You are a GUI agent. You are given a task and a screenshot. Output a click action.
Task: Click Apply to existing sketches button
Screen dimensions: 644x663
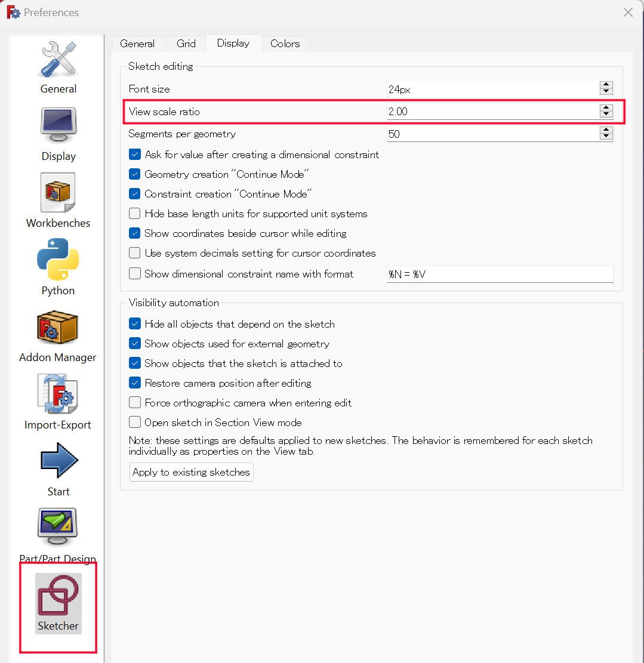tap(191, 472)
